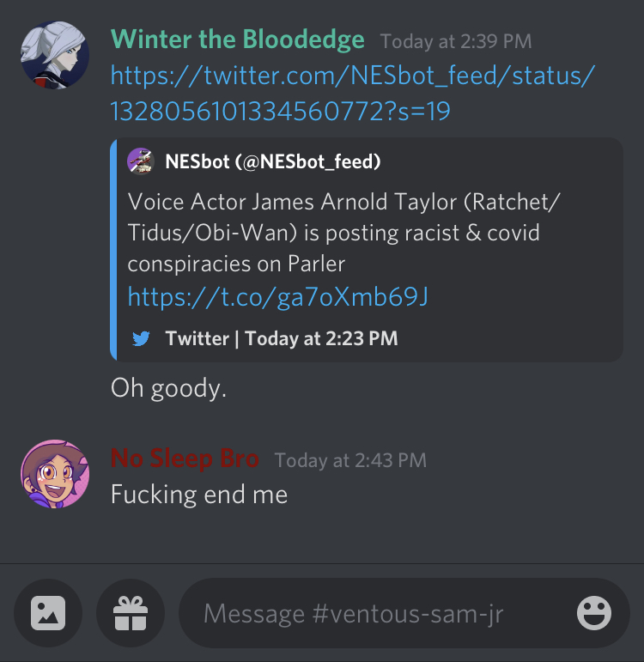
Task: Click the Winter the Bloodedge username
Action: [x=237, y=39]
